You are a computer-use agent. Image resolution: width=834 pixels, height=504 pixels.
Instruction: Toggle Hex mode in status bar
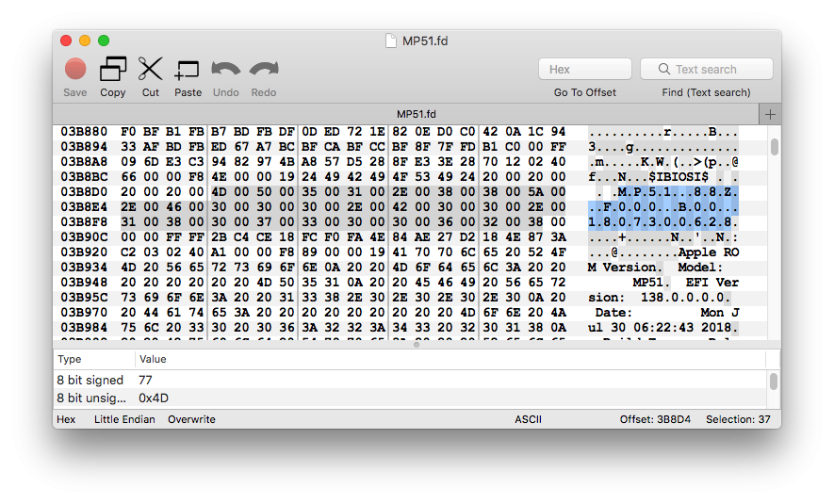coord(66,419)
